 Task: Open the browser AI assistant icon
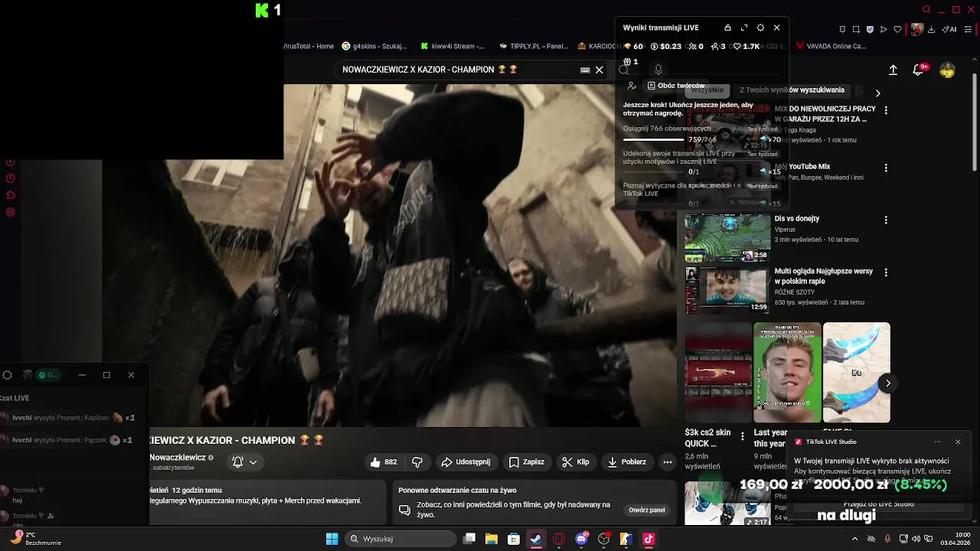(950, 29)
